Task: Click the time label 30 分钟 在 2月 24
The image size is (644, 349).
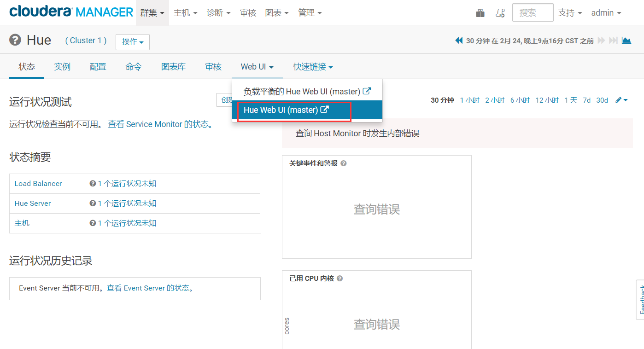Action: (530, 41)
